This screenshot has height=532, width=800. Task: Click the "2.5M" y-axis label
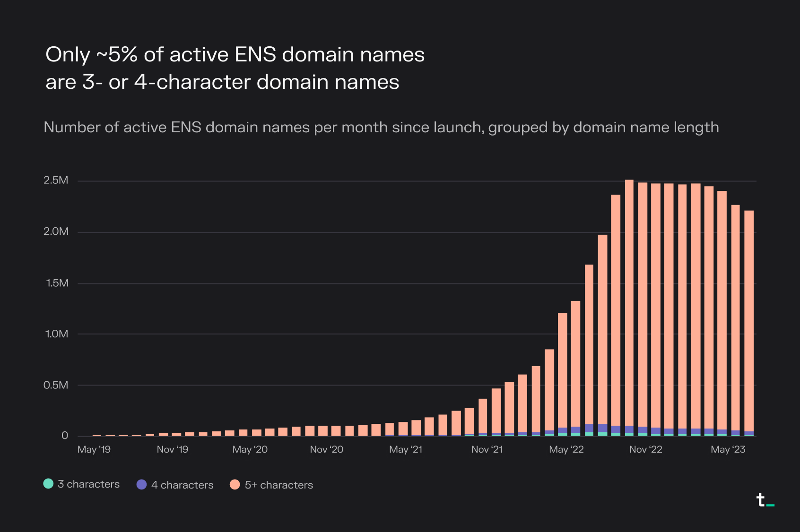[56, 180]
